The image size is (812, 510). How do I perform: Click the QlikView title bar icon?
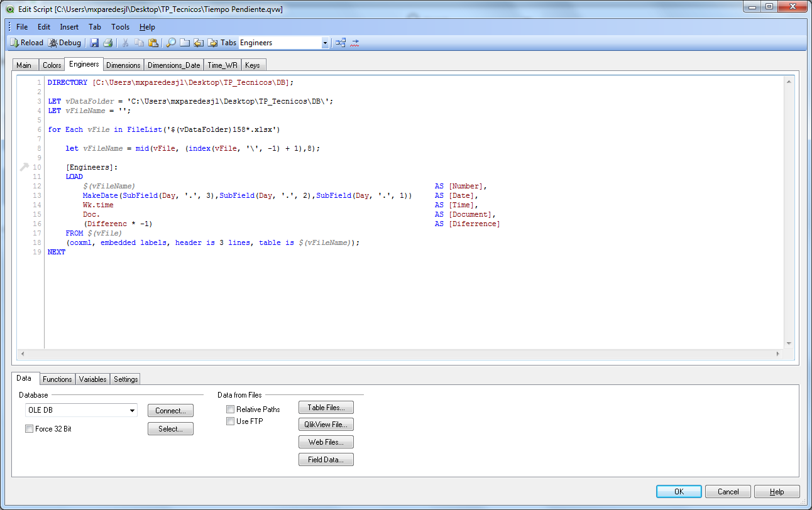pyautogui.click(x=9, y=9)
